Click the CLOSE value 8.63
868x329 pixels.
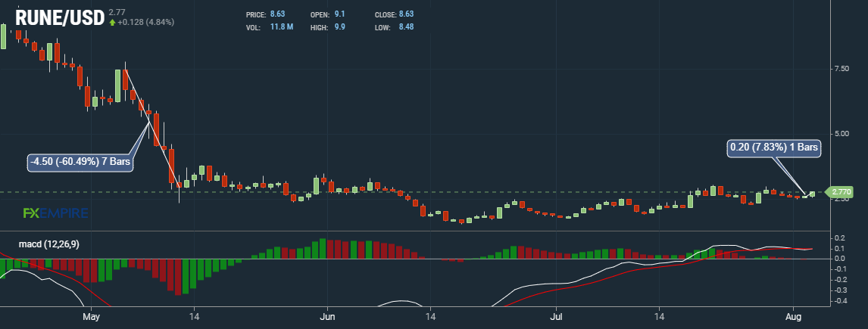406,14
